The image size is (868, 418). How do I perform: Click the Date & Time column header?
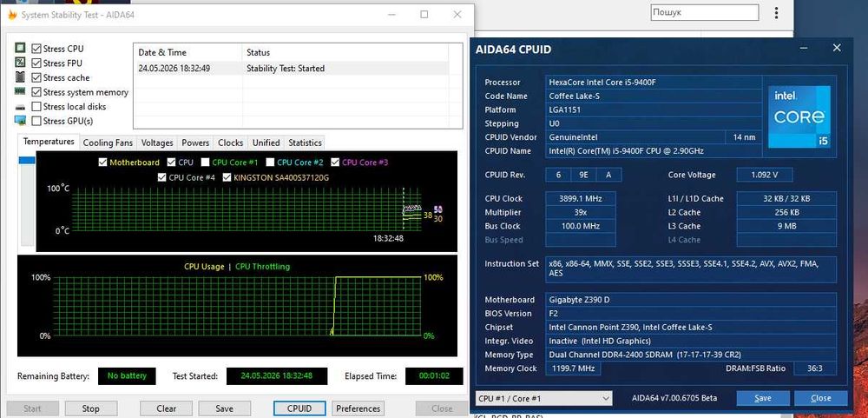187,53
